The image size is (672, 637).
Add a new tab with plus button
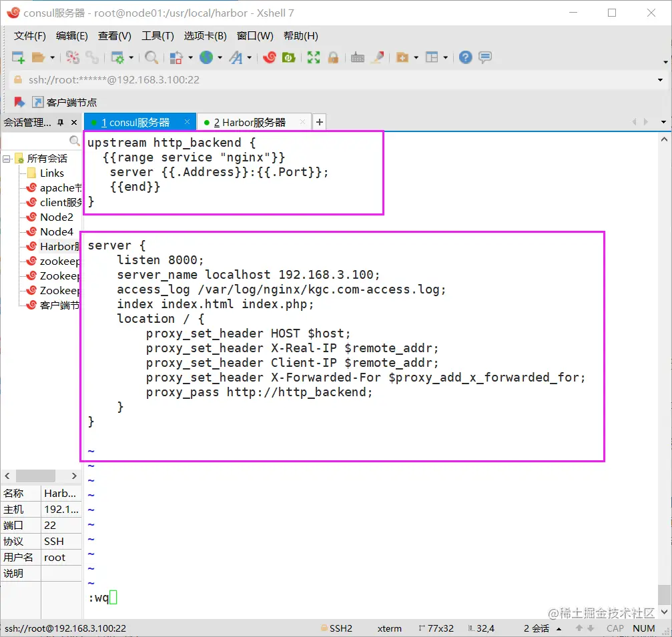click(x=319, y=122)
